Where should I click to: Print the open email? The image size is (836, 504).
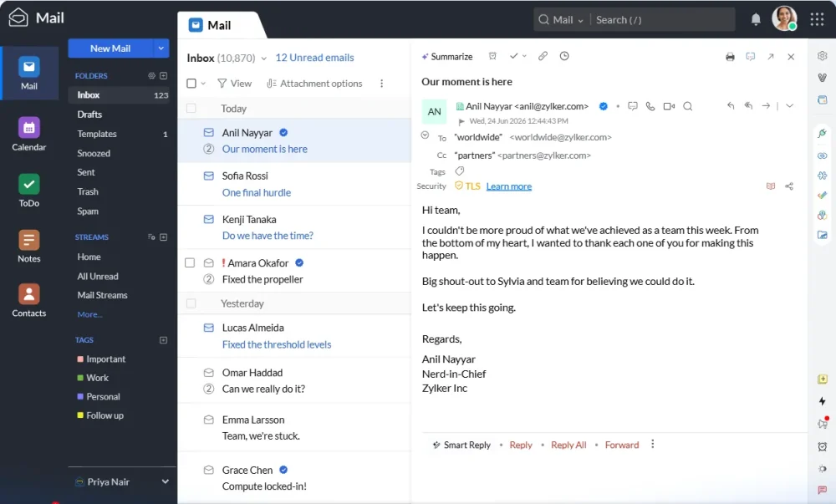point(730,57)
